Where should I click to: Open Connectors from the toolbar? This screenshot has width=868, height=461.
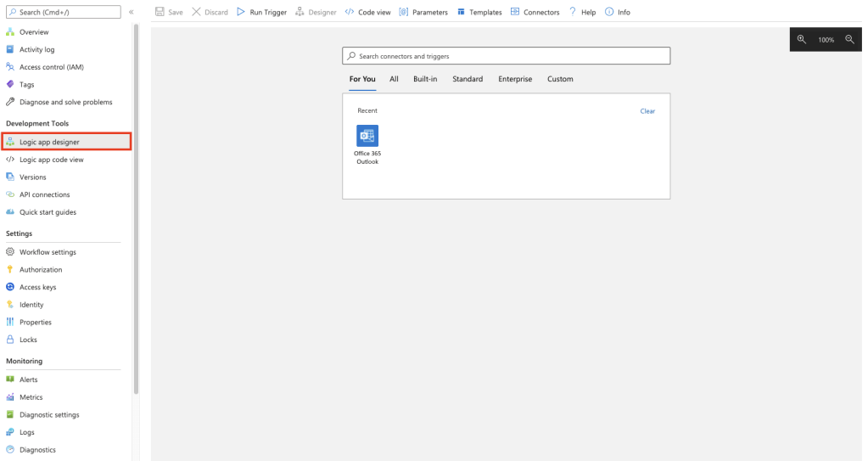click(x=535, y=13)
